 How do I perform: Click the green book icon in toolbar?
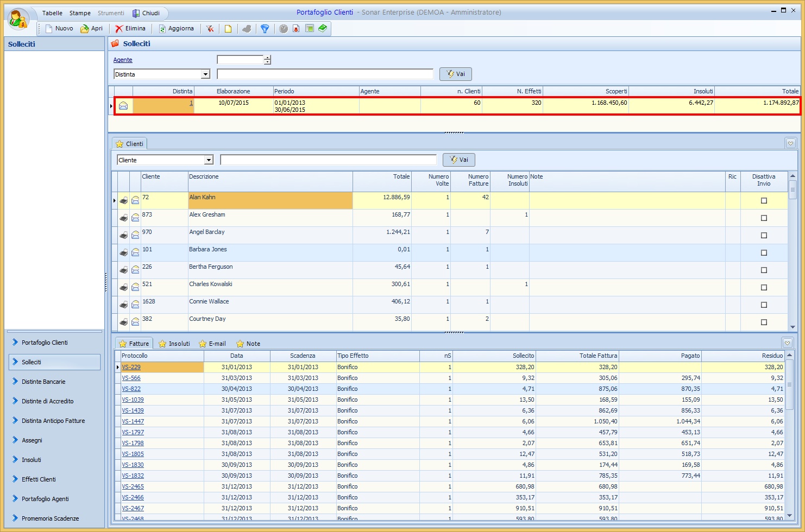point(323,28)
